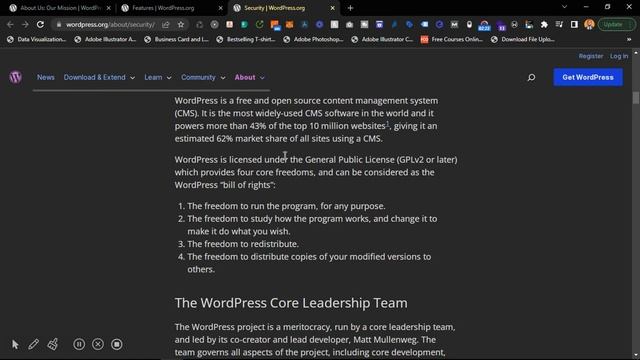Open the site search magnifier
The image size is (640, 360).
(531, 77)
